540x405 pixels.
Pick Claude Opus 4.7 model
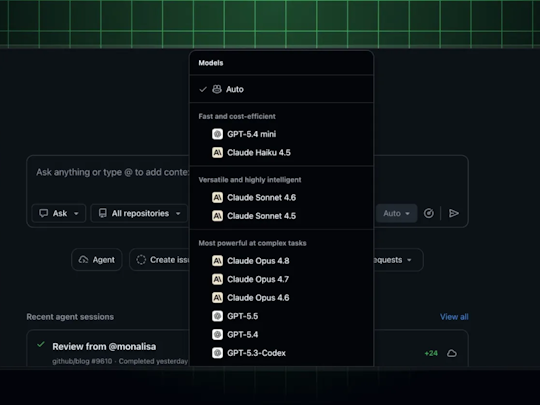[x=281, y=279]
